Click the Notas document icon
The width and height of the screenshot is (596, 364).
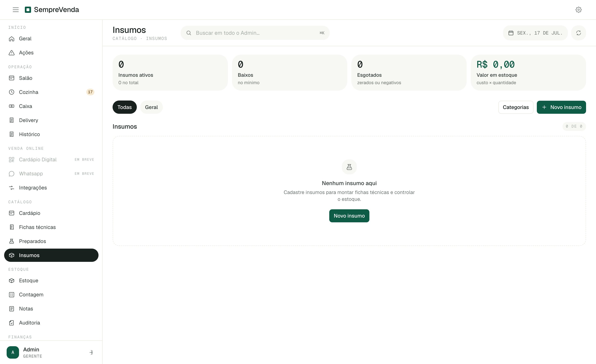click(x=12, y=309)
